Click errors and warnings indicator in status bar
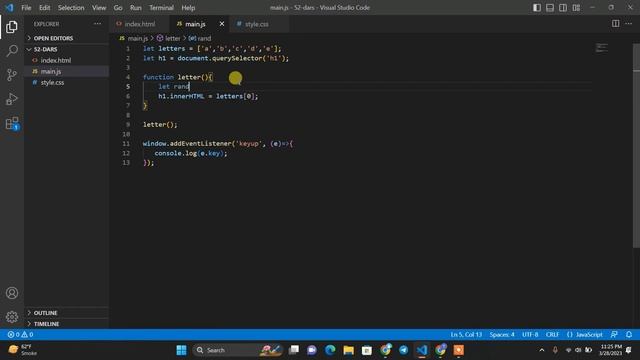 pos(20,334)
